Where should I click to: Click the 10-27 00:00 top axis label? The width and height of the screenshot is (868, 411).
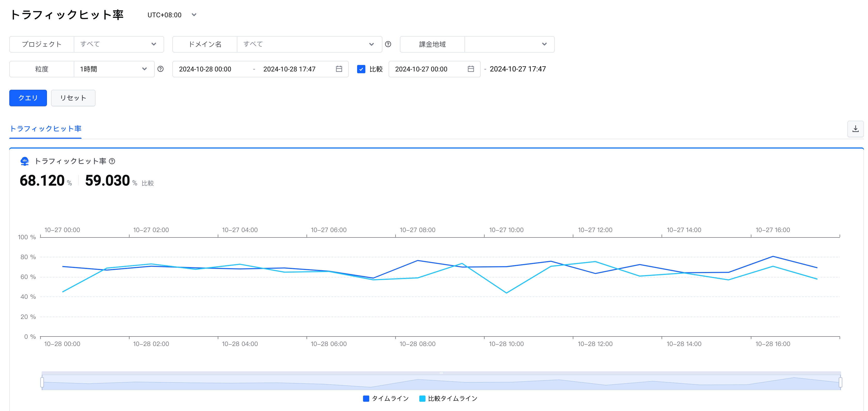[x=62, y=230]
